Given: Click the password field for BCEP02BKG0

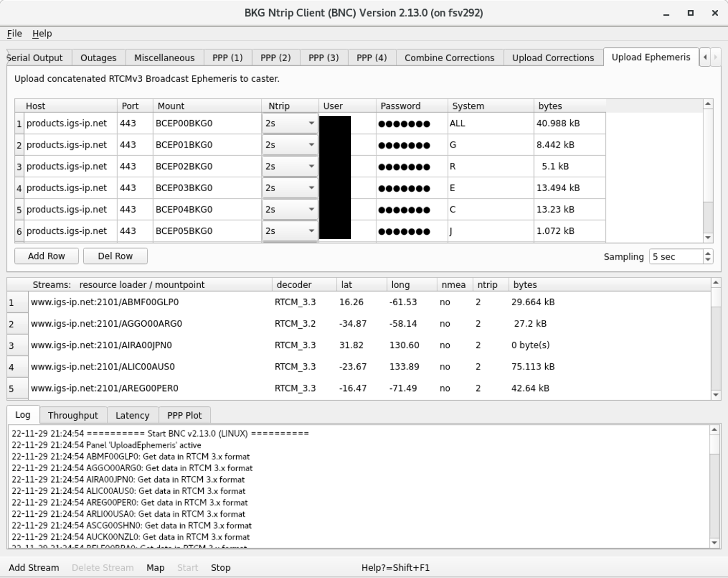Looking at the screenshot, I should [411, 166].
